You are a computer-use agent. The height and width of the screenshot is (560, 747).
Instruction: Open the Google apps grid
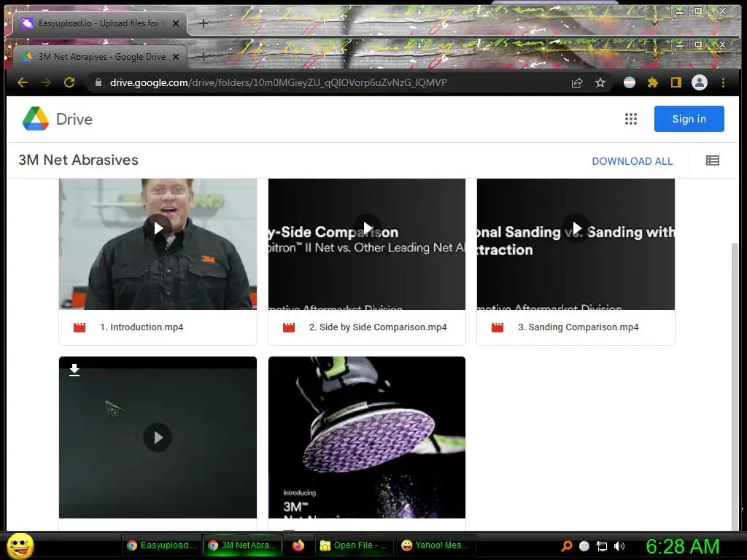(x=631, y=119)
